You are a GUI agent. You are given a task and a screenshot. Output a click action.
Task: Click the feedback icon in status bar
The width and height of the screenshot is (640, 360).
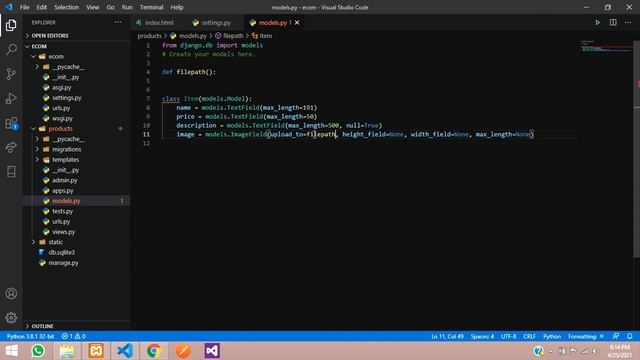pos(616,336)
